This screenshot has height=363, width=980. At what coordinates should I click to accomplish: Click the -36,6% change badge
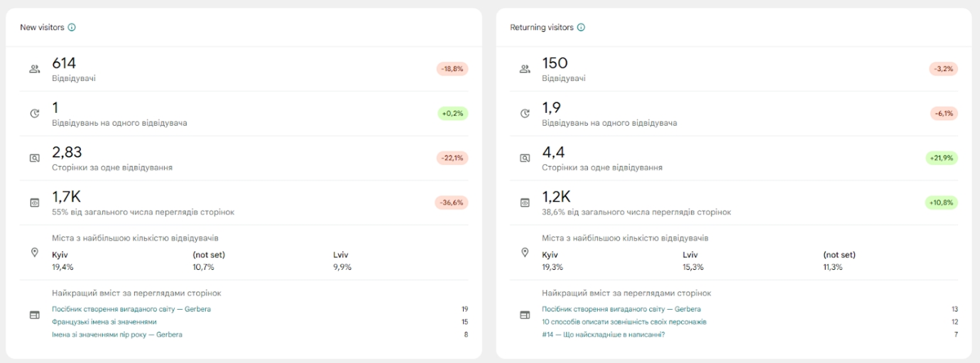(x=452, y=202)
